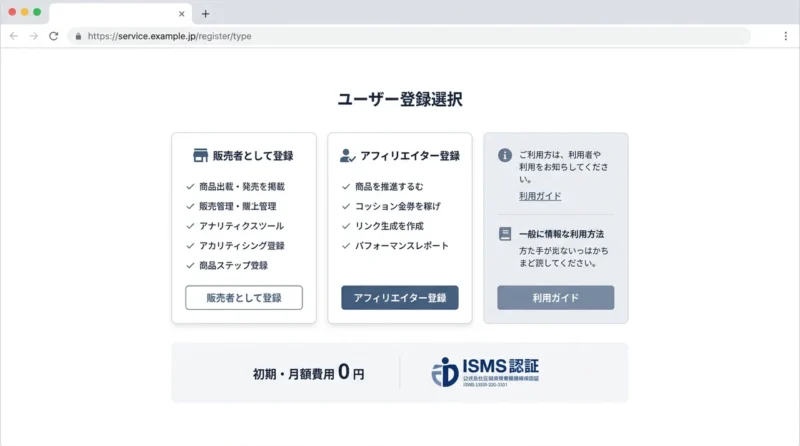Click the 販売者として登録 card heading
Screen dimensions: 800x446
[x=253, y=156]
